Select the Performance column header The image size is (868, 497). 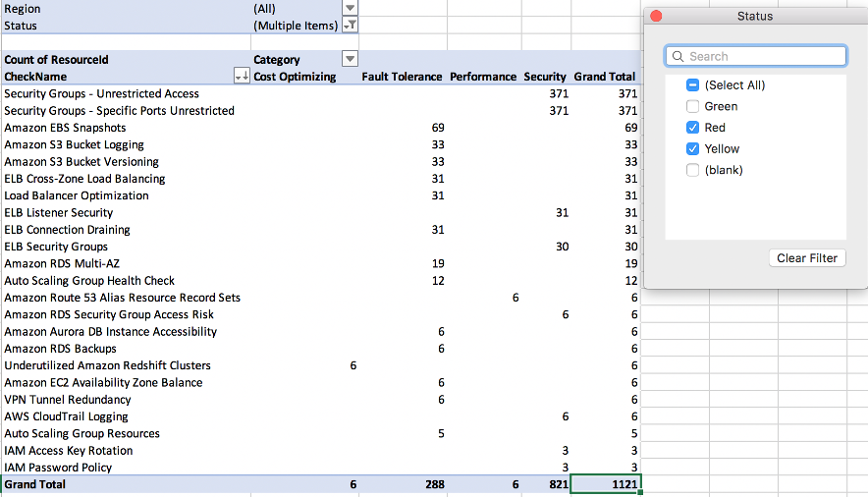pyautogui.click(x=483, y=77)
